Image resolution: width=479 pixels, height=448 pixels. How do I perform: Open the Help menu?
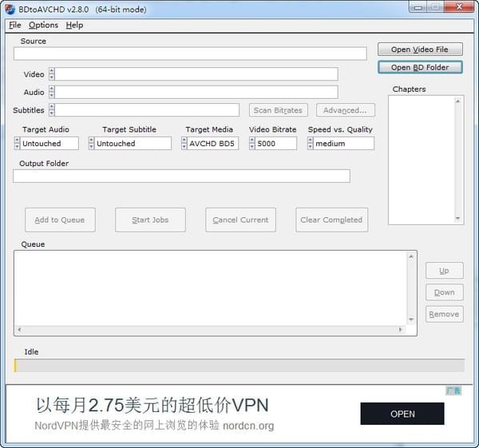click(74, 25)
